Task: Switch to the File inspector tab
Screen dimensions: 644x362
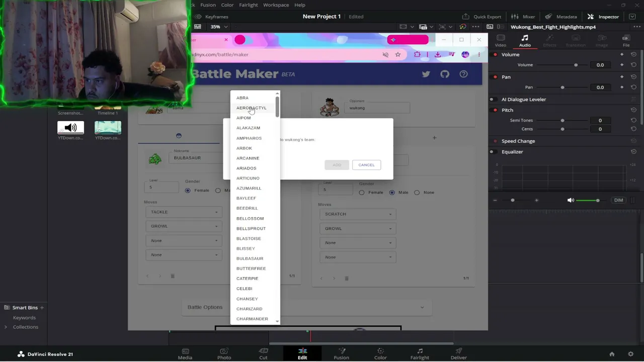Action: coord(626,41)
